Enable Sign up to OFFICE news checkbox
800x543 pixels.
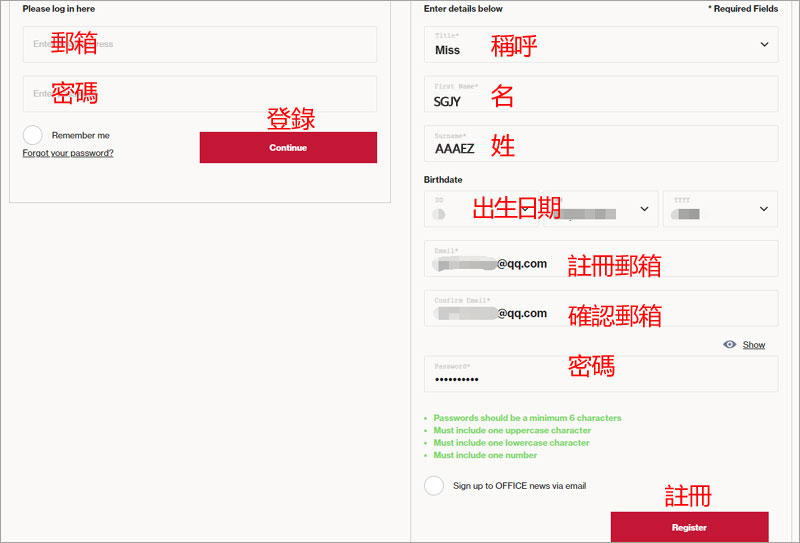(434, 486)
